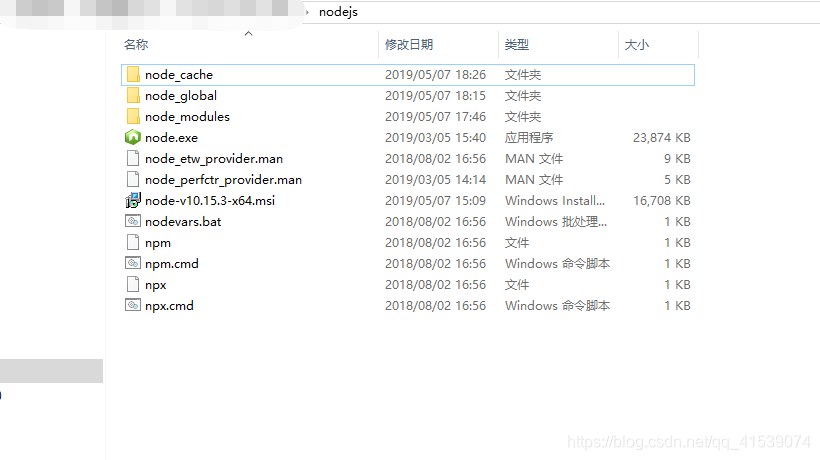Click the node-v10.15.3-x64.msi installer icon
The width and height of the screenshot is (820, 460).
(x=133, y=200)
